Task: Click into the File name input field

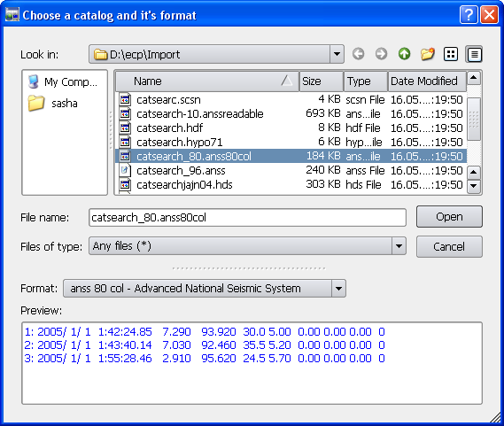Action: pyautogui.click(x=247, y=218)
